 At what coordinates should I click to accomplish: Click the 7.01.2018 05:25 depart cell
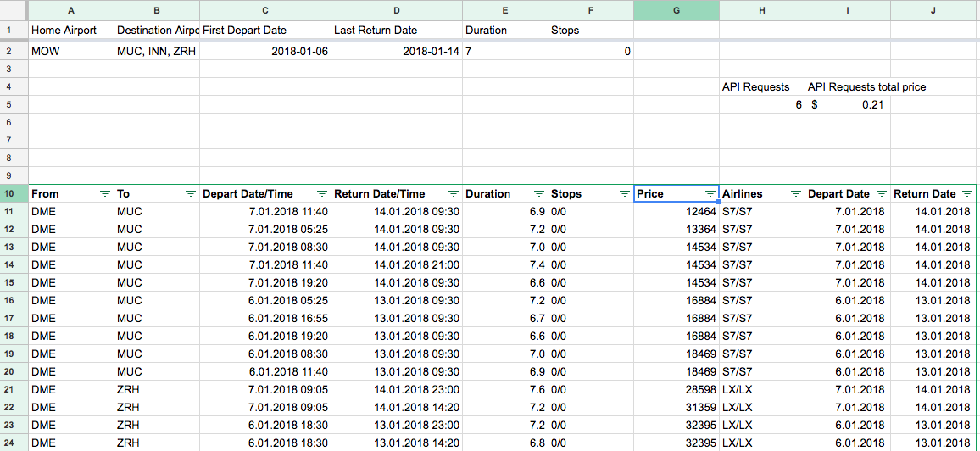[x=265, y=229]
